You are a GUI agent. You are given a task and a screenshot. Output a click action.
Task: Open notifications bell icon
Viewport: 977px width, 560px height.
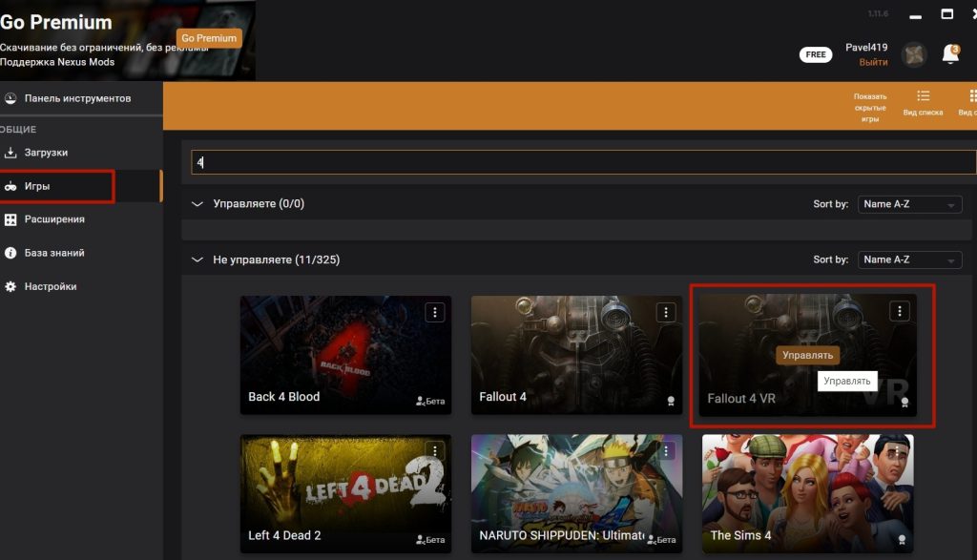pos(950,55)
